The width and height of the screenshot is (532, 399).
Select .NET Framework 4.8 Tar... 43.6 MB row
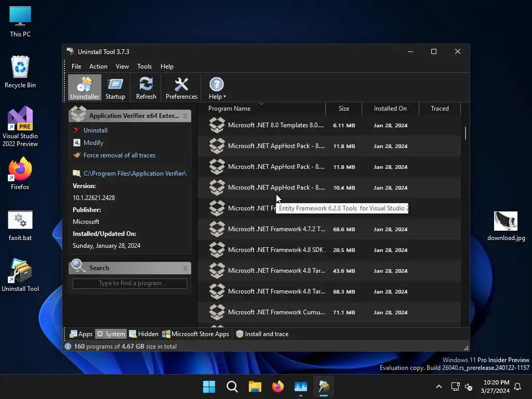coord(329,271)
